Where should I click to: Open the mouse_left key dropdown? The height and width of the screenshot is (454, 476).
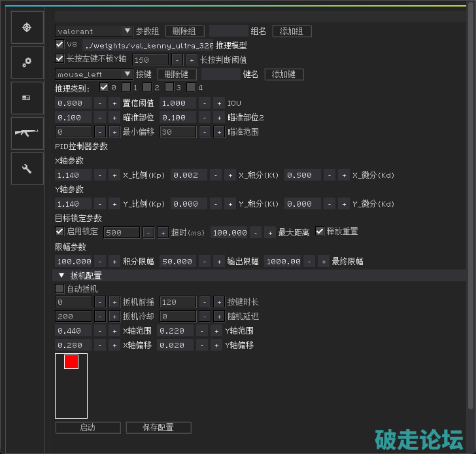coord(94,74)
